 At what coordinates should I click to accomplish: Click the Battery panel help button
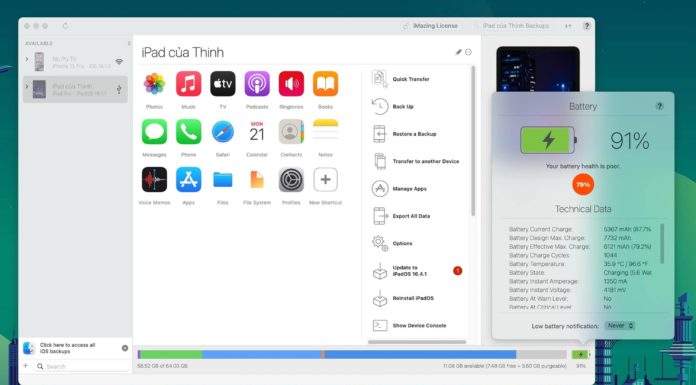coord(660,106)
